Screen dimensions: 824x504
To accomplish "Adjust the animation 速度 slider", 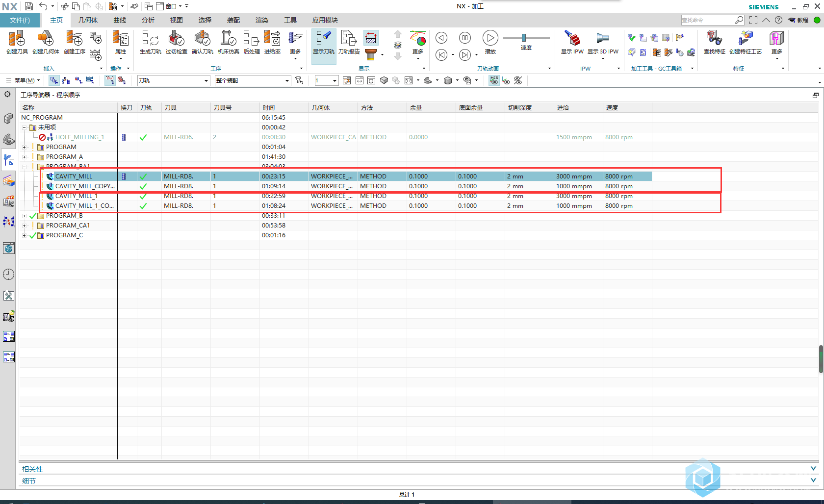I will (524, 38).
